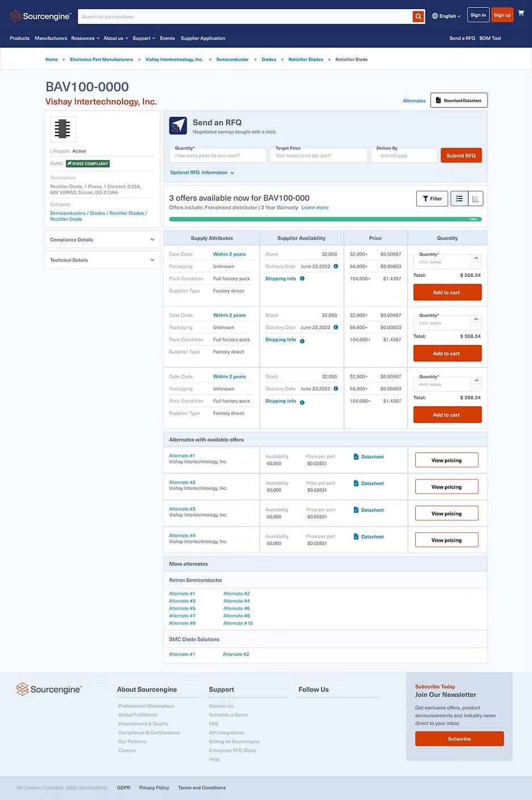Viewport: 532px width, 800px height.
Task: Click the Sign up button
Action: tap(503, 15)
